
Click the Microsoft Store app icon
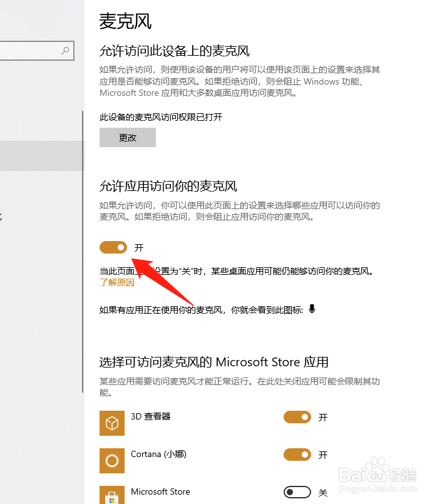112,495
